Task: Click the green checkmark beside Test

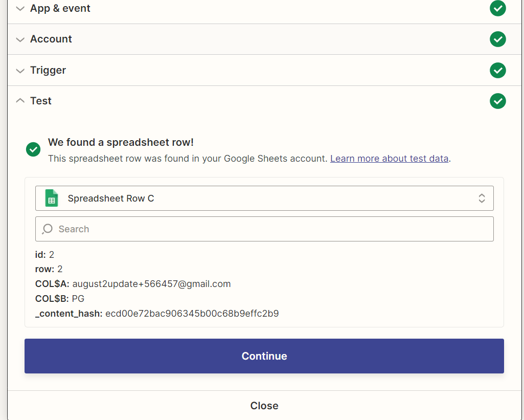Action: (497, 101)
